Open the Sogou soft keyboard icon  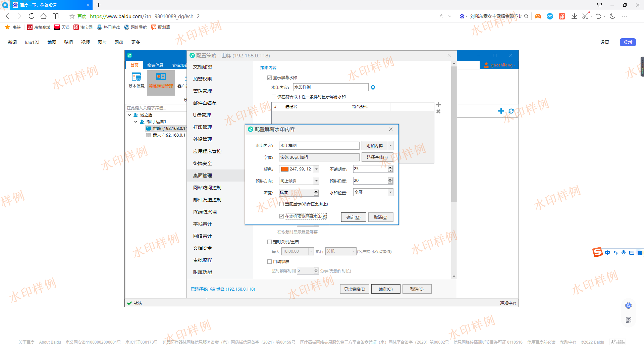(x=632, y=253)
